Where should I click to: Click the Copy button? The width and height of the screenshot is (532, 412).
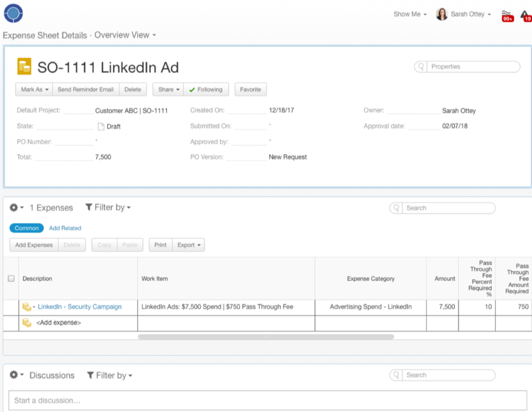[x=104, y=245]
